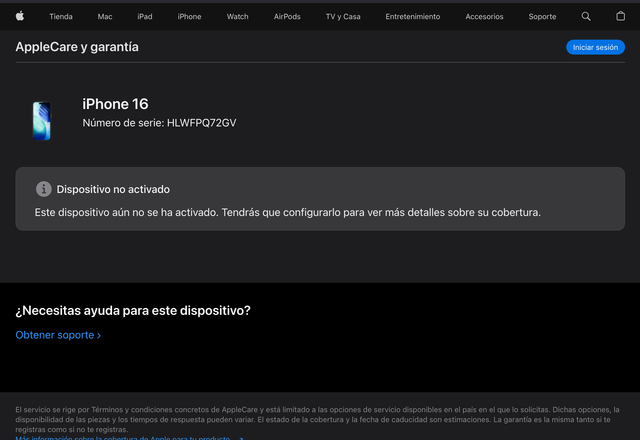The height and width of the screenshot is (440, 640).
Task: Click the Apple logo icon
Action: pyautogui.click(x=20, y=16)
